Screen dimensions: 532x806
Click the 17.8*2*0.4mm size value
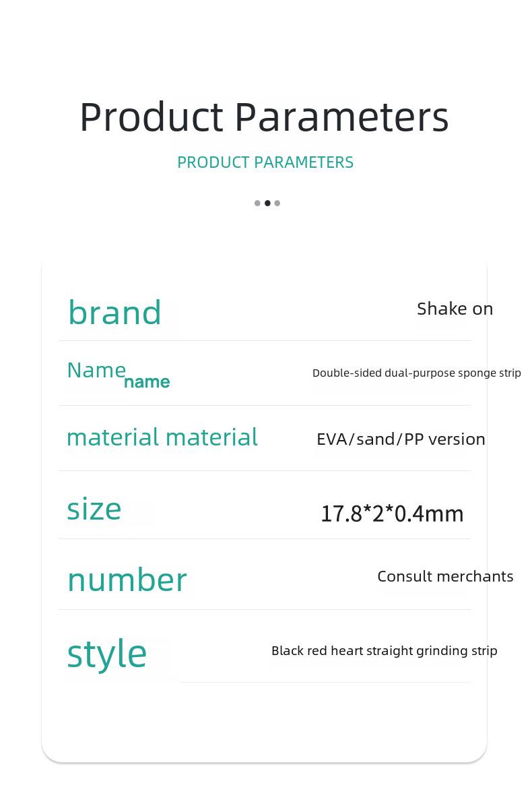[393, 514]
